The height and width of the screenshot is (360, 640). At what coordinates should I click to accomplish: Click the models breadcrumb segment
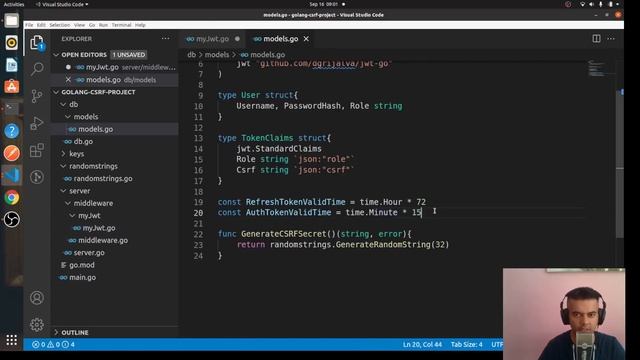(x=217, y=54)
